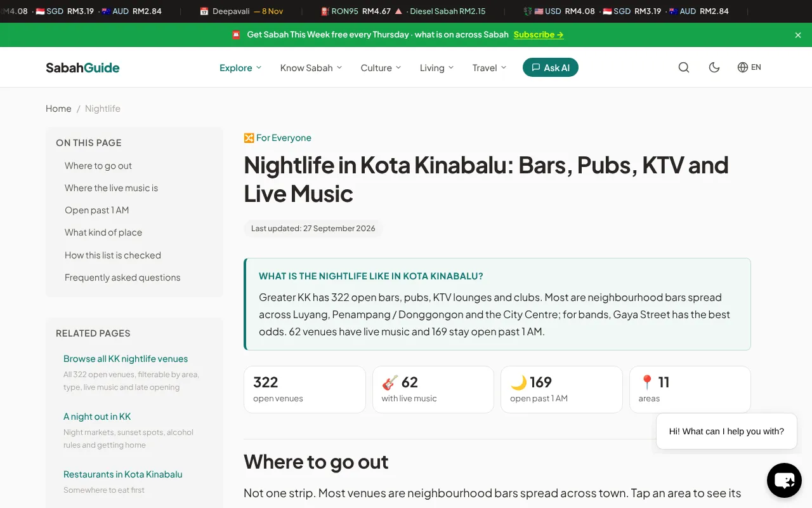812x508 pixels.
Task: Click the Ask AI button
Action: click(x=551, y=67)
